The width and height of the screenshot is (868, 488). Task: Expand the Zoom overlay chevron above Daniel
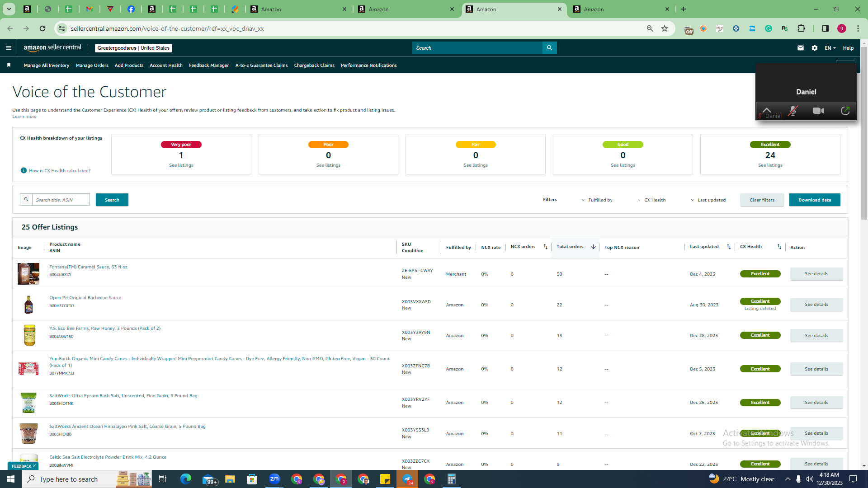pos(767,110)
